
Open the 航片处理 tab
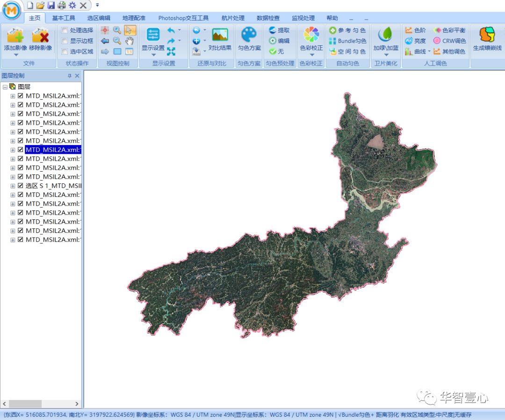233,18
